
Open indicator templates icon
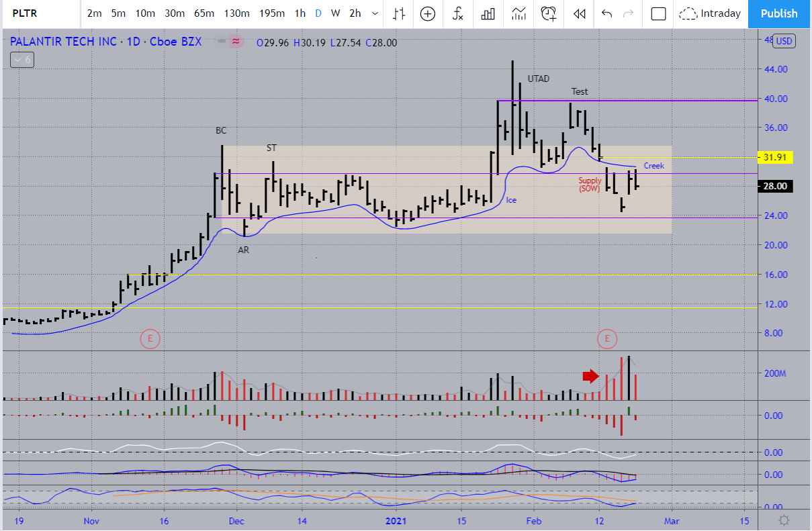coord(518,13)
